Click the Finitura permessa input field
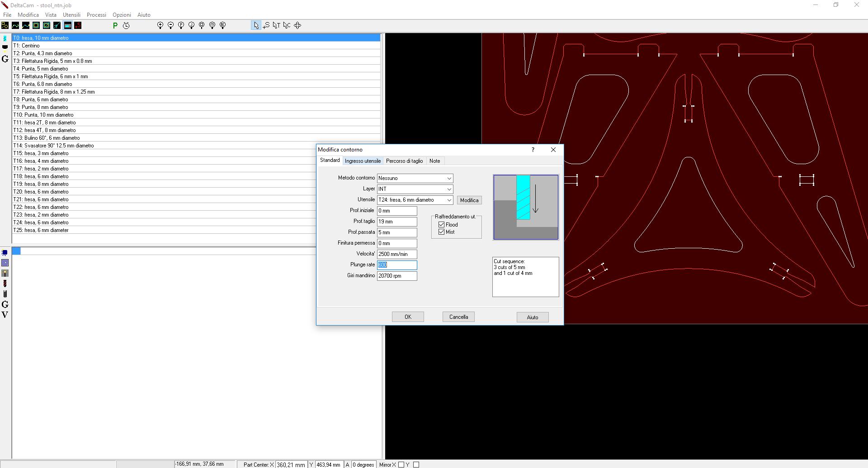The height and width of the screenshot is (468, 868). point(397,243)
